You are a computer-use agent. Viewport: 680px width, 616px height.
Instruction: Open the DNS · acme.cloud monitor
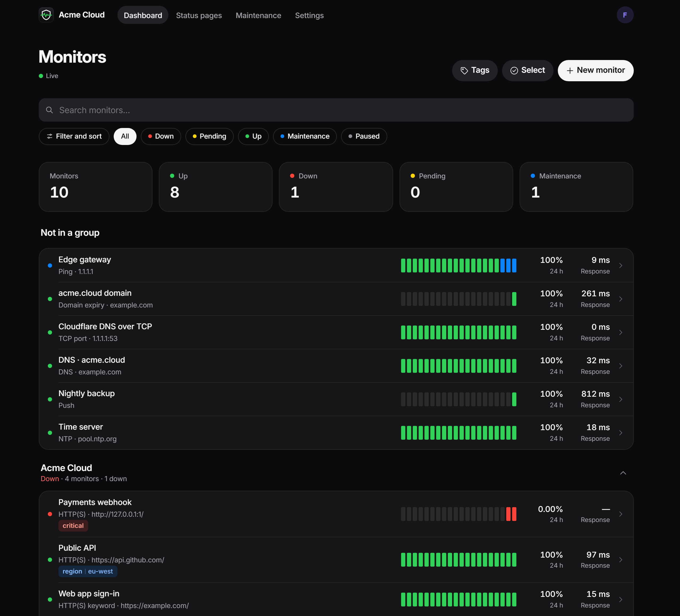coord(336,366)
